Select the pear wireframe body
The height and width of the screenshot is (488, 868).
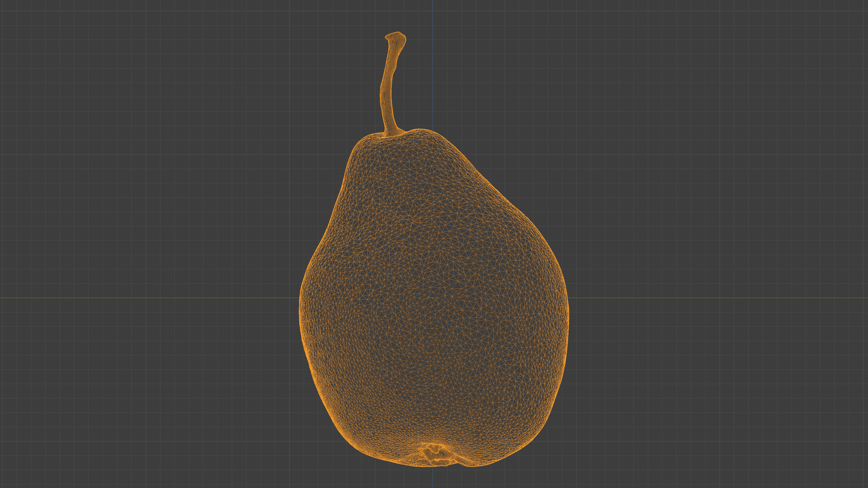coord(434,298)
